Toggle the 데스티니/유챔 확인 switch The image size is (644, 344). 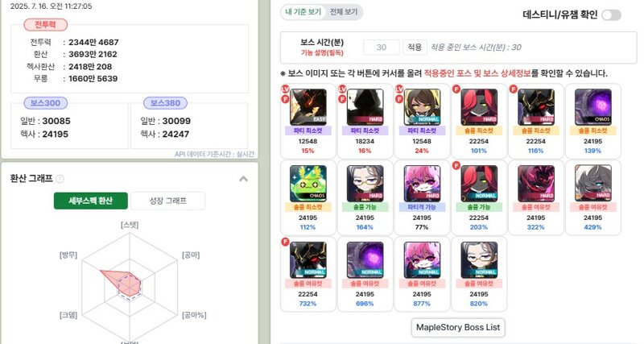[x=611, y=15]
